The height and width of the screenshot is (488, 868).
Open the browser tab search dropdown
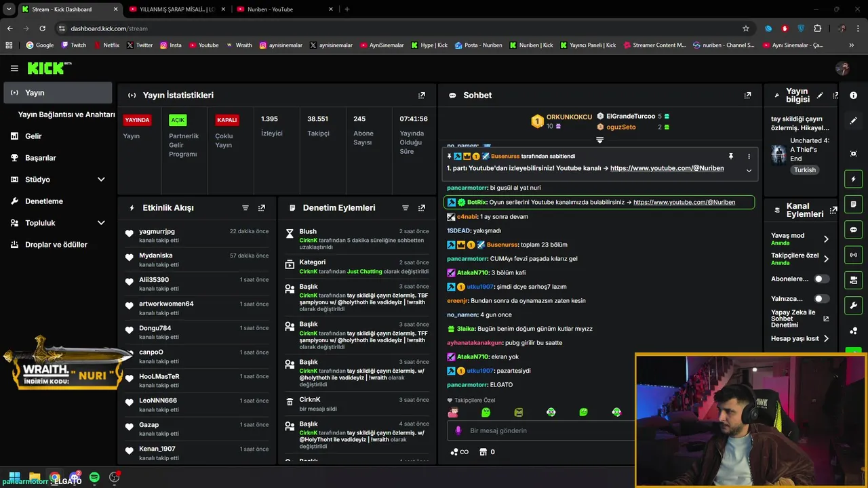[x=9, y=9]
